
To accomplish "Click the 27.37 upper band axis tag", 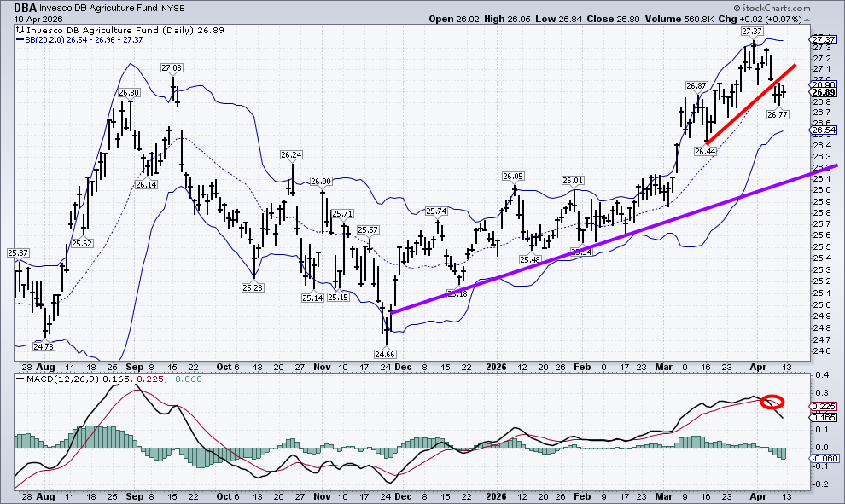I will click(823, 40).
